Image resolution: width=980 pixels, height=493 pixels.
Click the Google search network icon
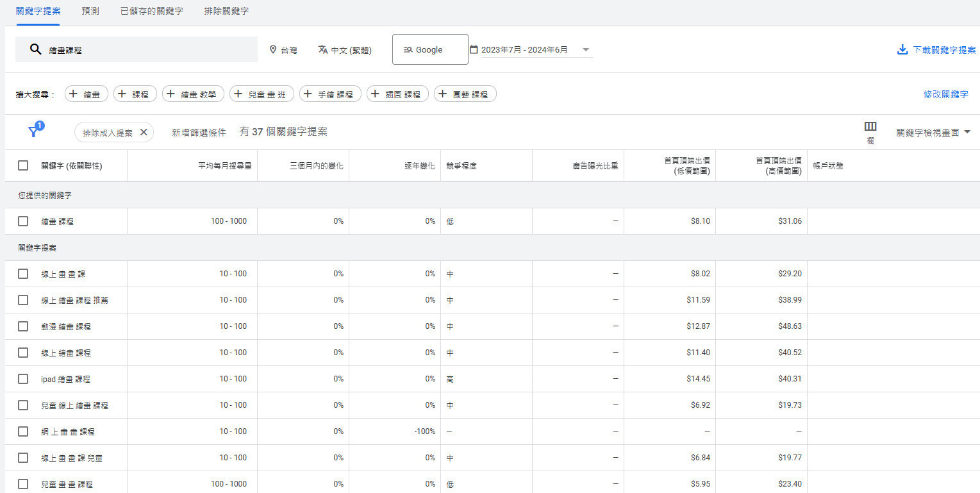pyautogui.click(x=408, y=49)
